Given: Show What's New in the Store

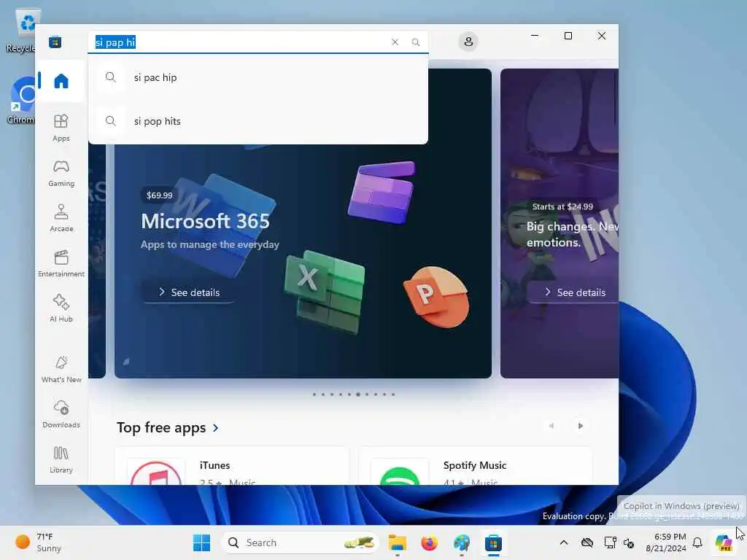Looking at the screenshot, I should [x=61, y=369].
